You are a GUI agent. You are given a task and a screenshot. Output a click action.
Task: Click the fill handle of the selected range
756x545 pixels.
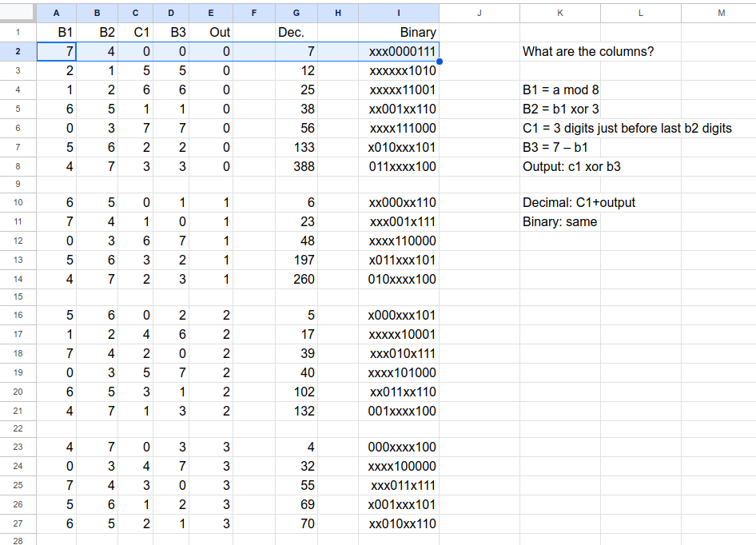click(439, 61)
